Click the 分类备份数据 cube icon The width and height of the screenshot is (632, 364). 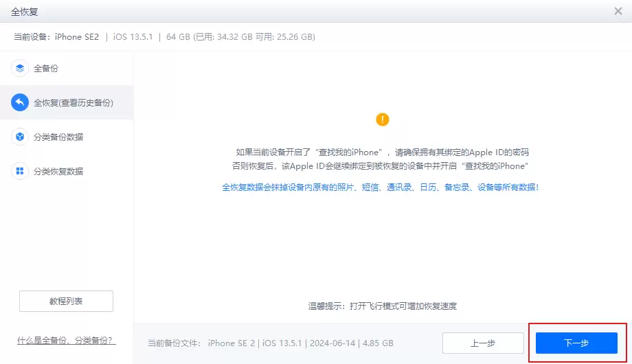(x=20, y=137)
